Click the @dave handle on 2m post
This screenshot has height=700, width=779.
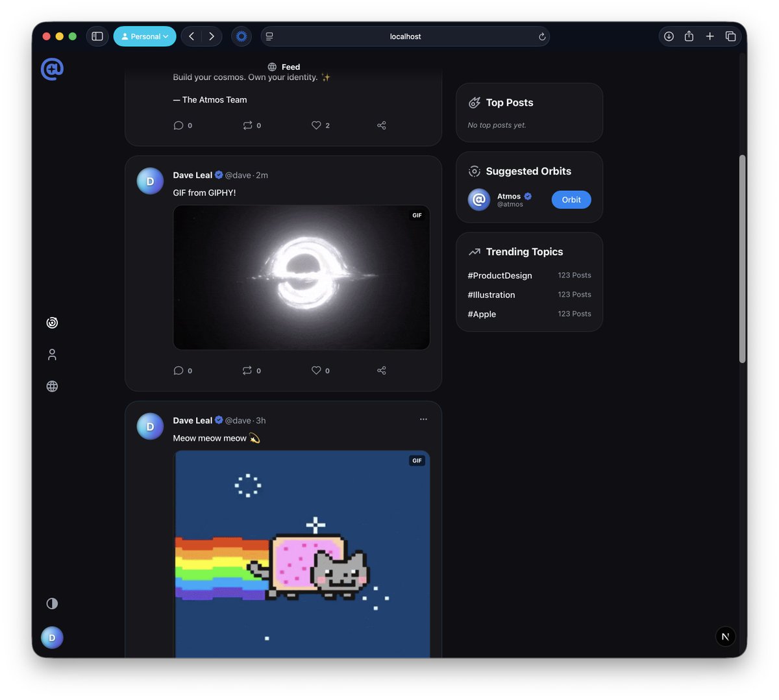(238, 175)
